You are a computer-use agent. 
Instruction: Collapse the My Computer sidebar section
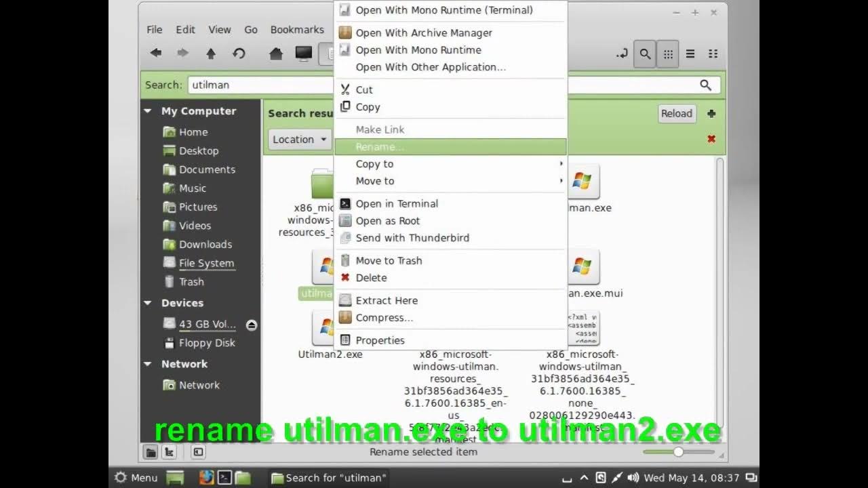148,111
